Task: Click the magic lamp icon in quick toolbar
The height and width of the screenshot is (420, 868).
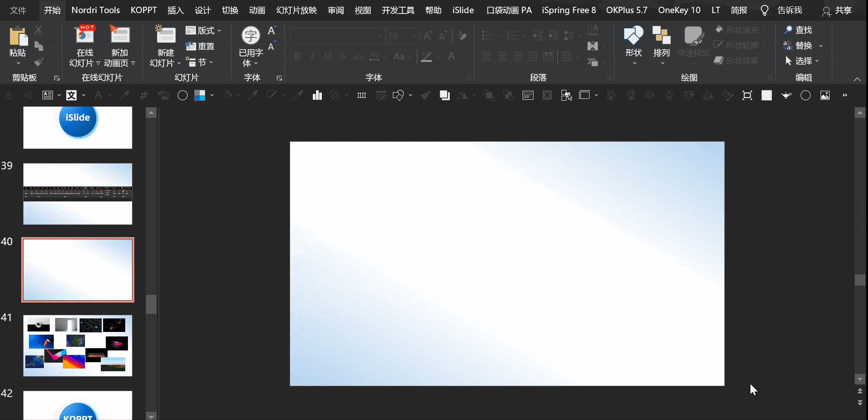Action: (x=787, y=95)
